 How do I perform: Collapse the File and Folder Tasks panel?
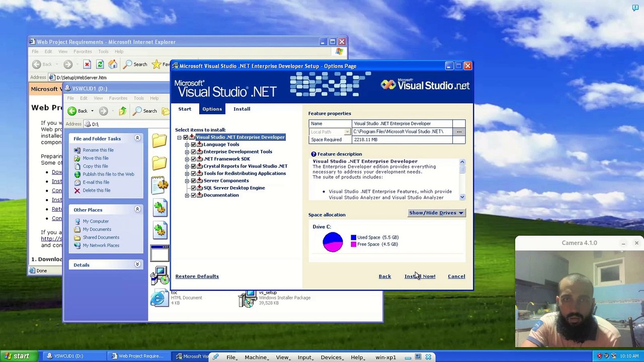pos(137,138)
